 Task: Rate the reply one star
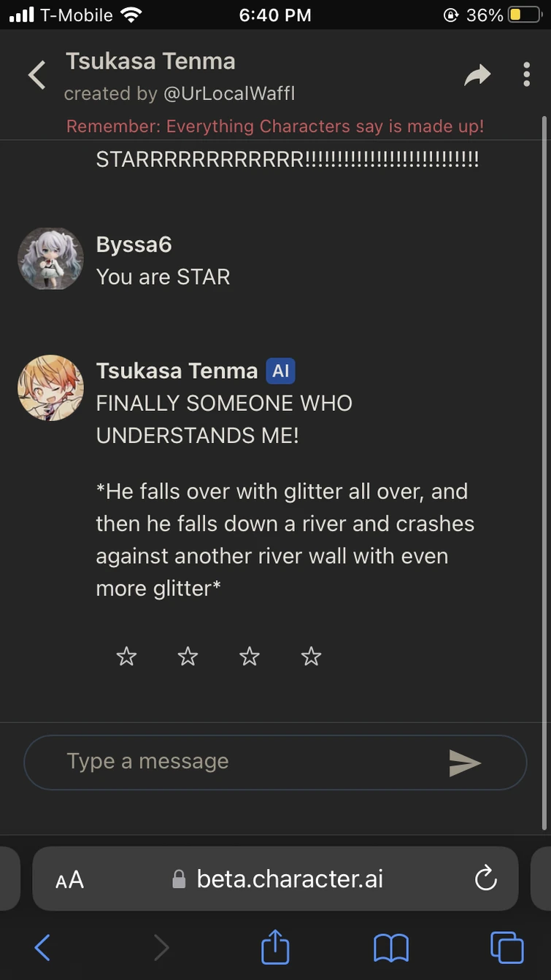click(x=126, y=657)
